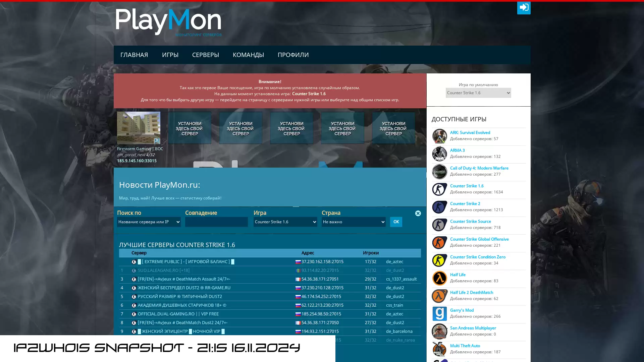Open the Counter Strike 2 link

click(x=465, y=204)
